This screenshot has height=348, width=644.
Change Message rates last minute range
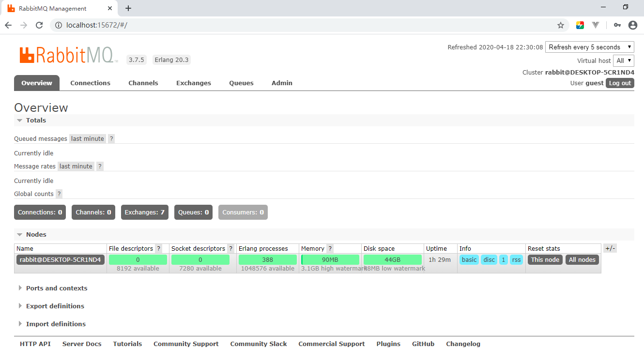pyautogui.click(x=76, y=166)
